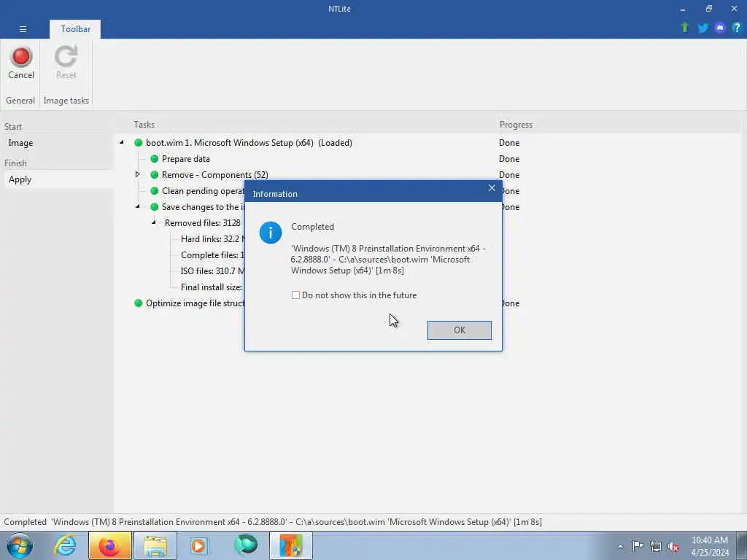Select the Toolbar ribbon tab
Viewport: 747px width, 560px height.
[75, 29]
